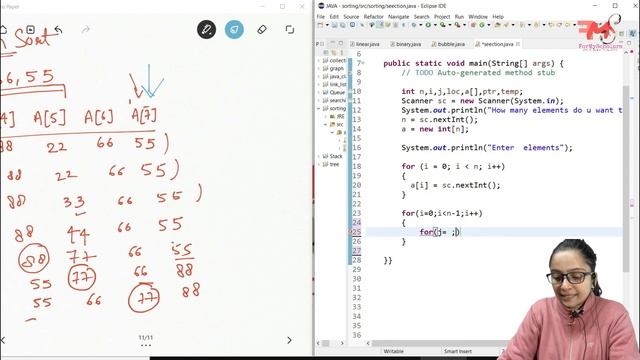This screenshot has width=640, height=360.
Task: Open dropdown arrow beside Debug icon
Action: coord(420,25)
